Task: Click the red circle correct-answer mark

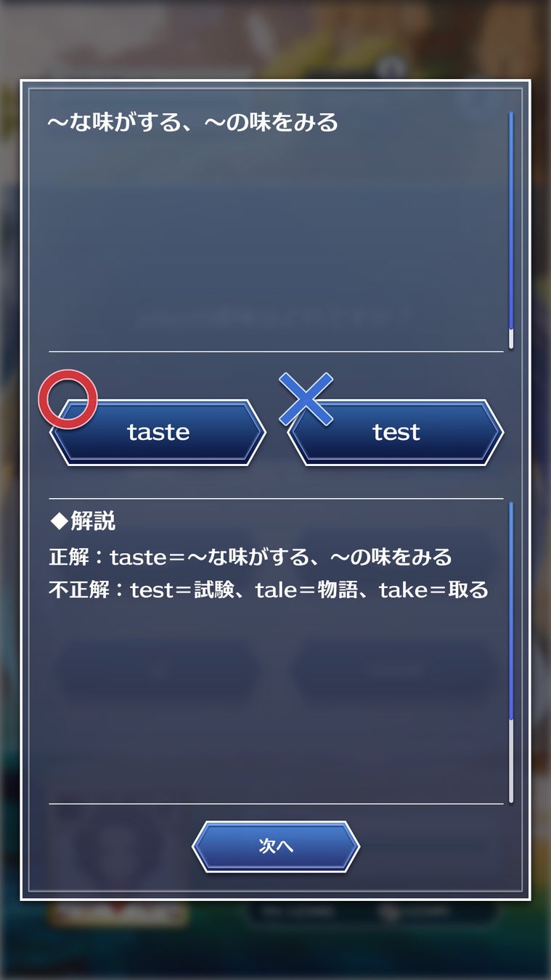Action: click(68, 399)
